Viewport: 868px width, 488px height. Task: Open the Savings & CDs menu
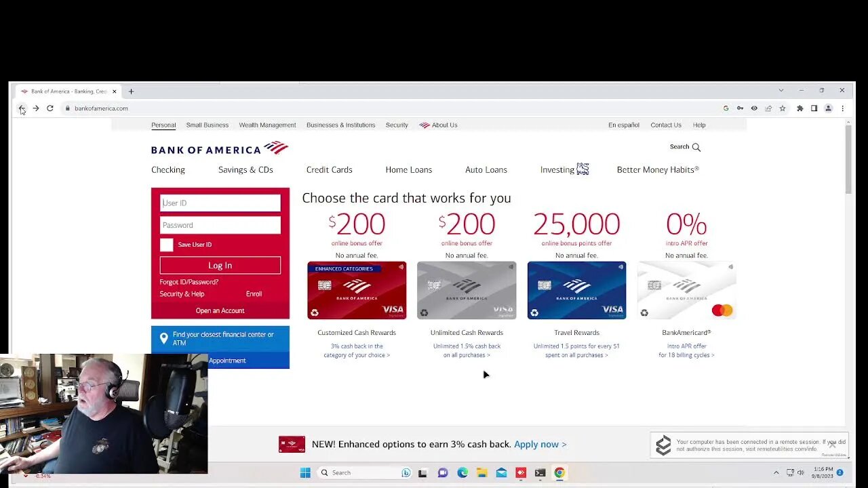pyautogui.click(x=245, y=170)
